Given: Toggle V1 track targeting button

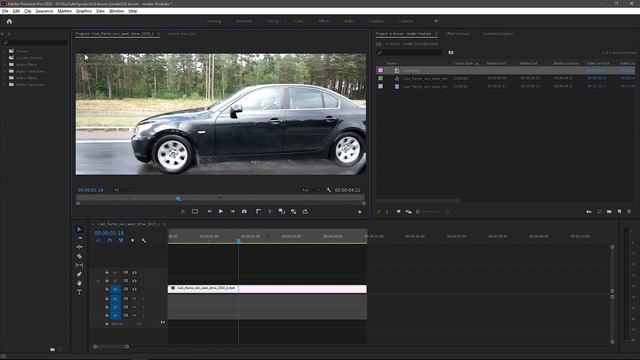Looking at the screenshot, I should click(x=116, y=289).
